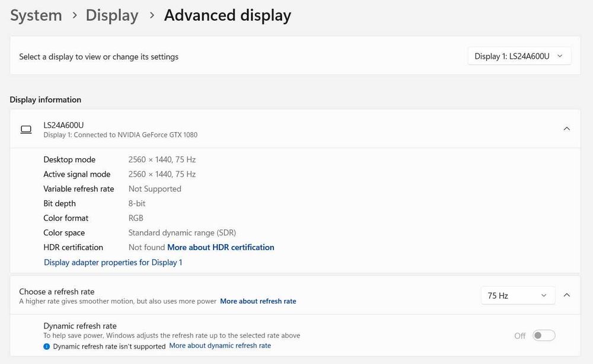
Task: Click the LS24A600U display name header
Action: 63,125
